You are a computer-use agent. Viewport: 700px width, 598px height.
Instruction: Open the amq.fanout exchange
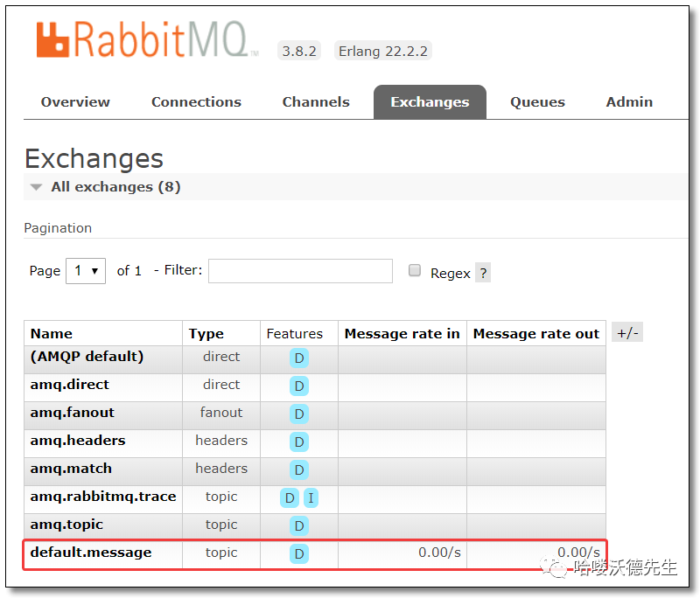point(73,413)
